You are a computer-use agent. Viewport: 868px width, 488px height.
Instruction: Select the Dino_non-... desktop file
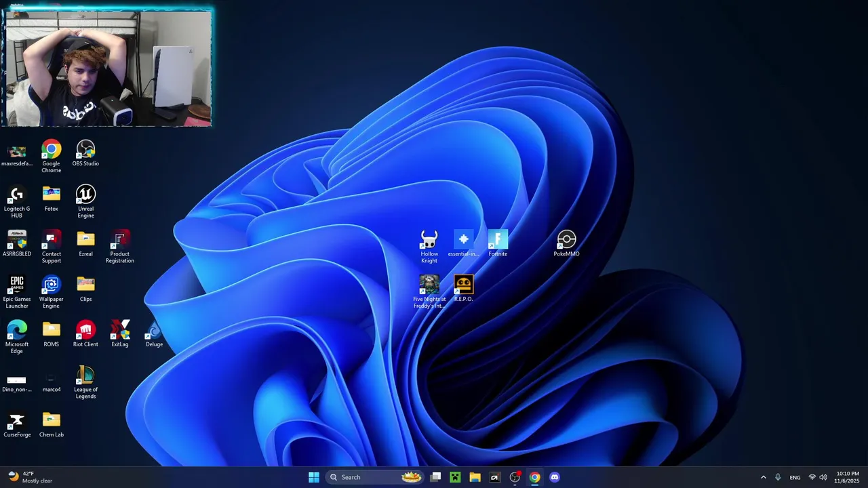(17, 382)
